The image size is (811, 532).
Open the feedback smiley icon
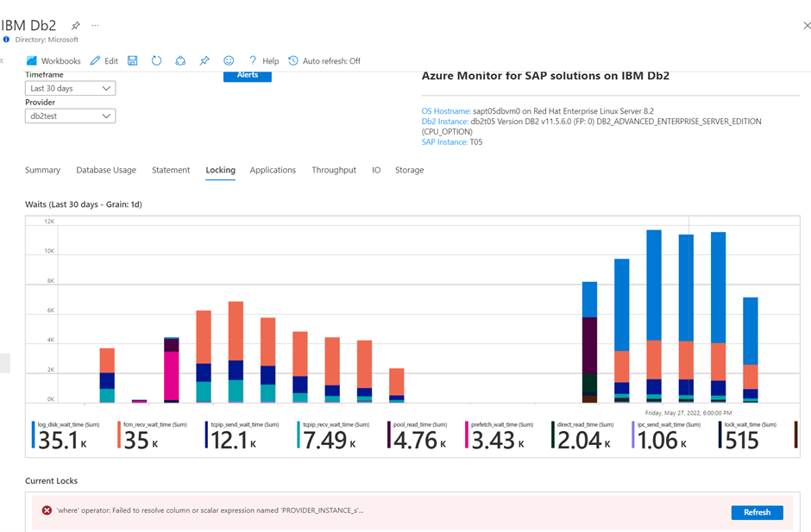coord(229,60)
